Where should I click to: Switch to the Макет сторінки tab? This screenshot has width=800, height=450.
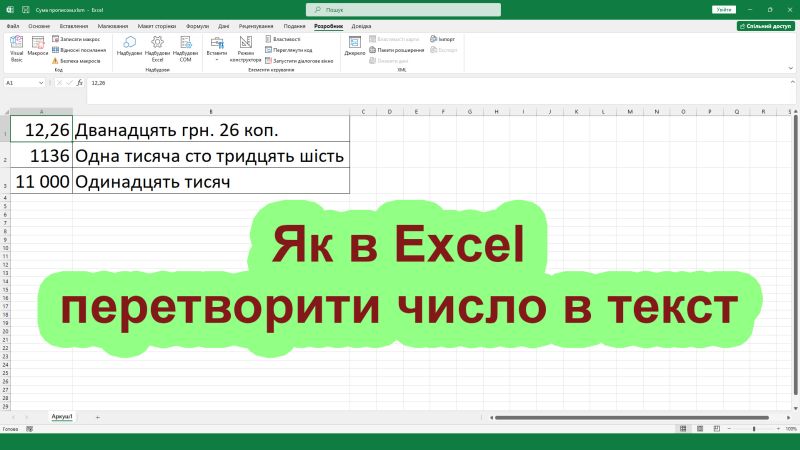(x=157, y=26)
